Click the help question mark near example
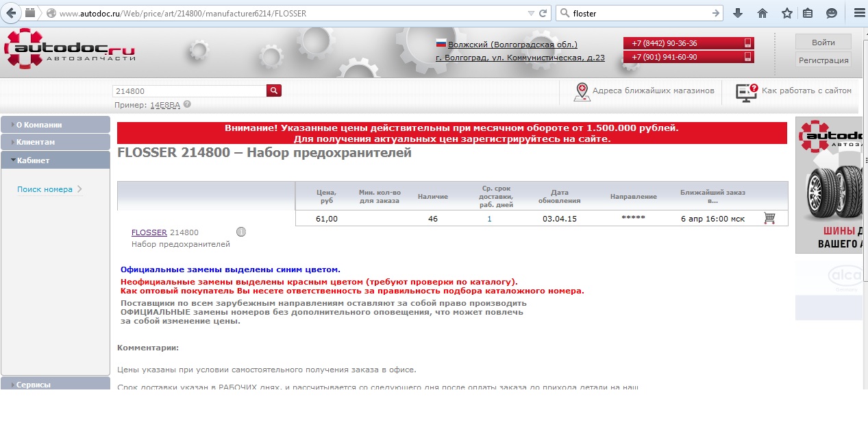This screenshot has height=421, width=868. point(187,105)
